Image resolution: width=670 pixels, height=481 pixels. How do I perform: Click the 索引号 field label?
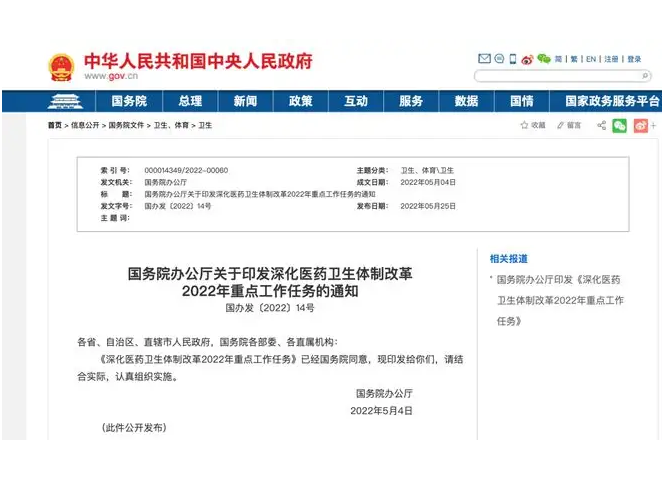tap(115, 170)
